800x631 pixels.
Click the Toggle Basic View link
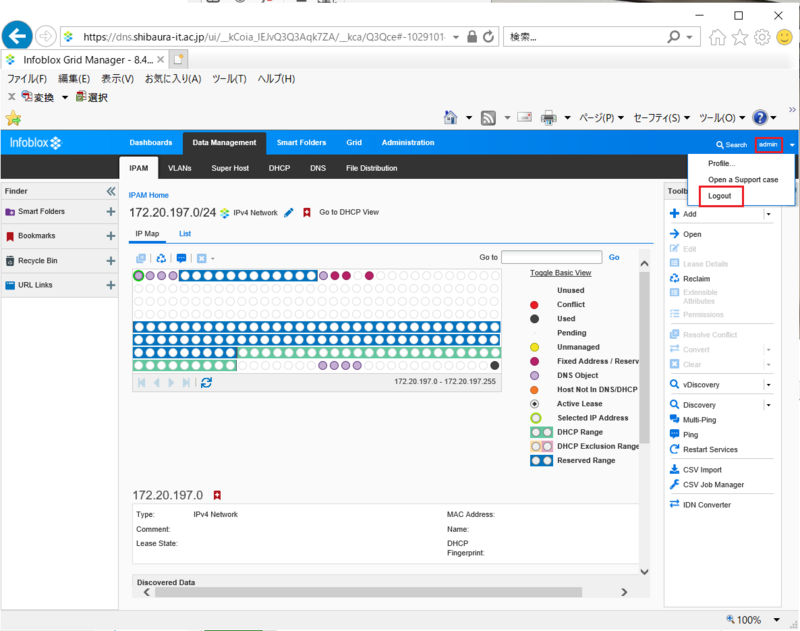[560, 273]
